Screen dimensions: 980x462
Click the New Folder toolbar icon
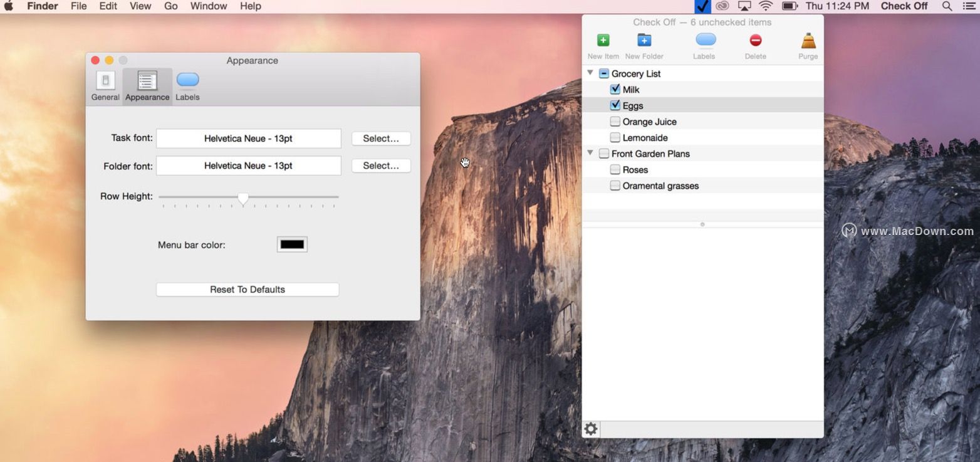click(644, 41)
